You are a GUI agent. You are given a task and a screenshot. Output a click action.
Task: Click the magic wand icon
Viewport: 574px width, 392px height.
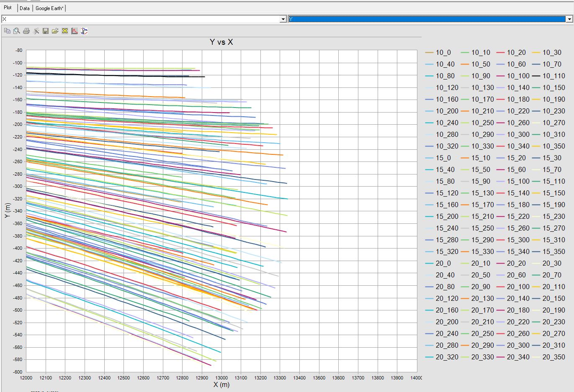pyautogui.click(x=36, y=31)
